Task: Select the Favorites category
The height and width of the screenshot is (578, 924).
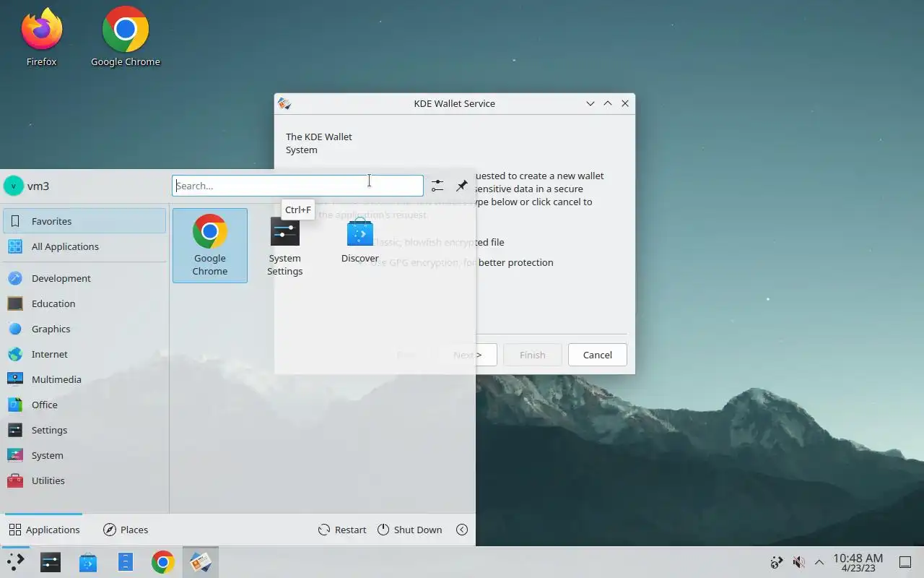Action: tap(84, 221)
